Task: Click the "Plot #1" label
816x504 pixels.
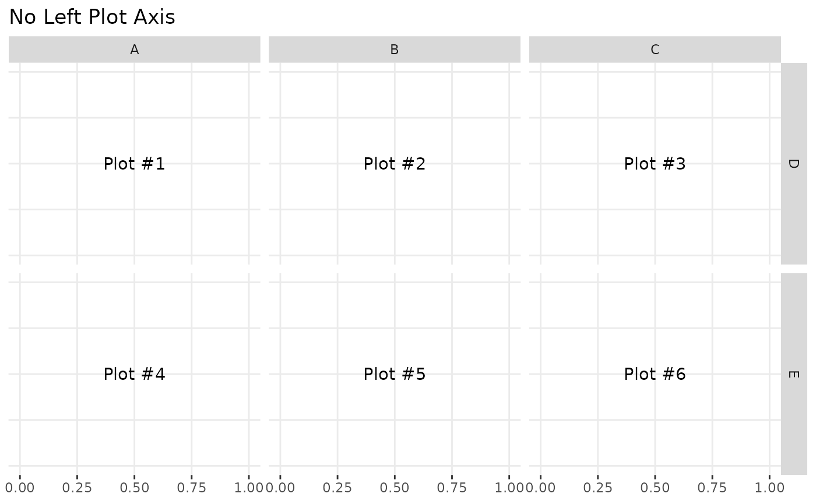Action: [x=134, y=164]
